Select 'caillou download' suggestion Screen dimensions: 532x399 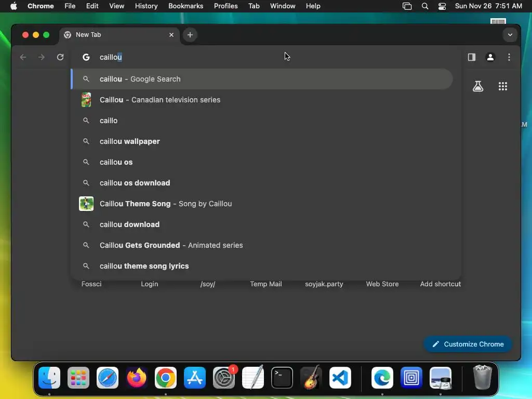pos(262,224)
